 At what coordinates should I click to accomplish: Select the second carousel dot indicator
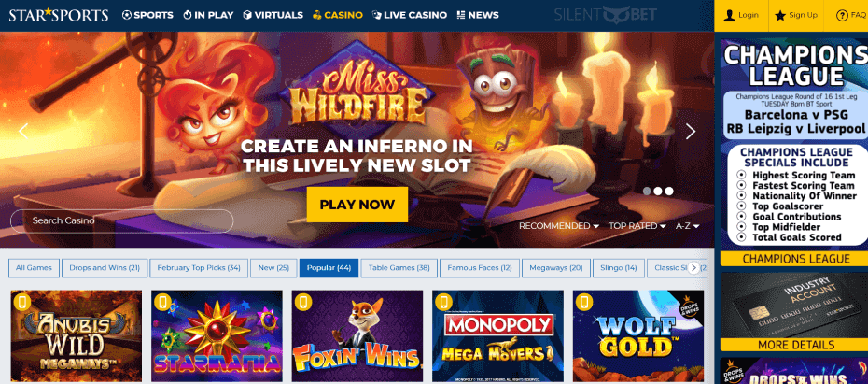(658, 192)
